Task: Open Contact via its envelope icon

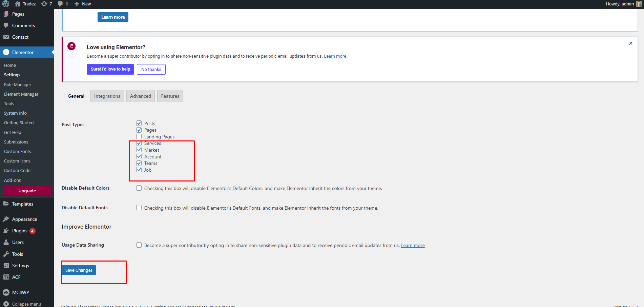Action: [6, 37]
